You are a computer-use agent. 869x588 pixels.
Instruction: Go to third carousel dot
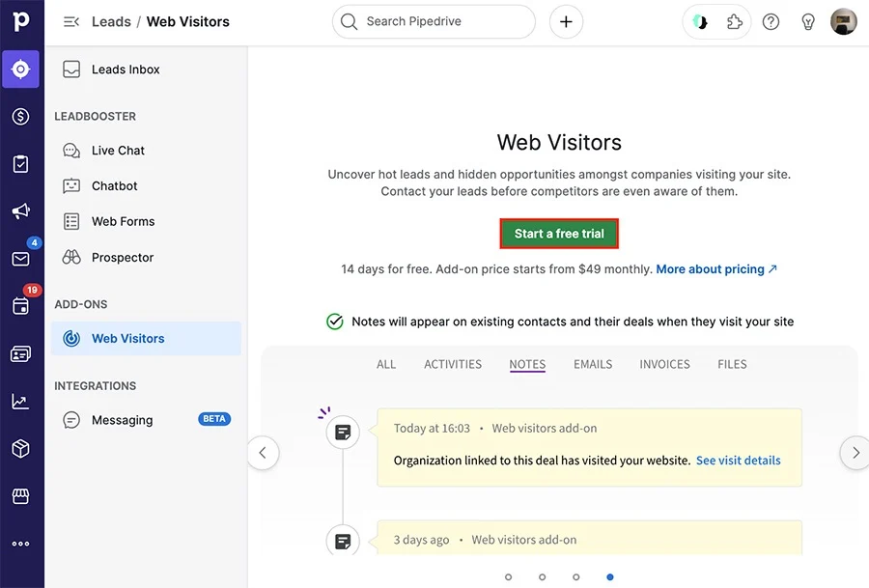tap(575, 577)
